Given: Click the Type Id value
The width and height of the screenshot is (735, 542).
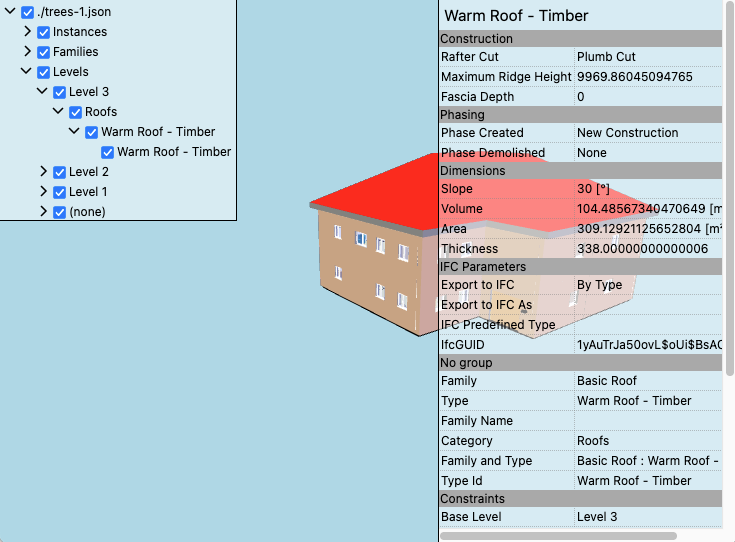Looking at the screenshot, I should tap(634, 481).
